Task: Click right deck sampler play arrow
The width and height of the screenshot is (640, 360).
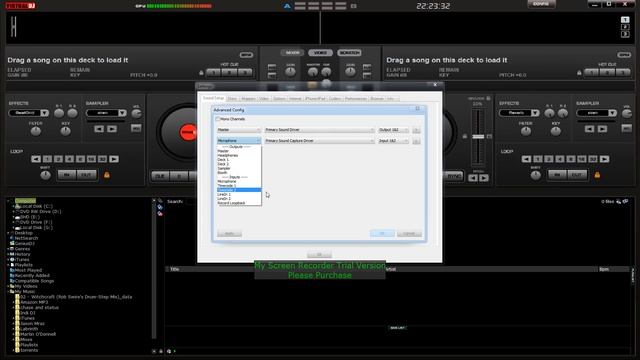Action: point(602,129)
